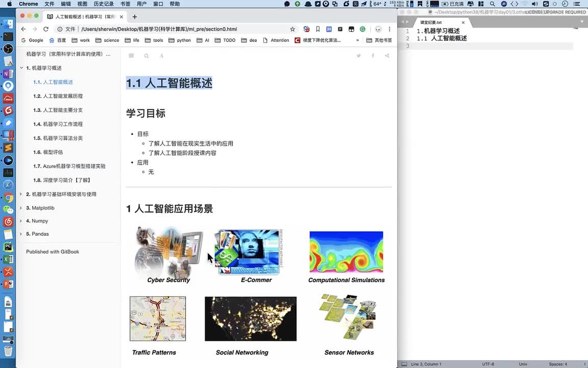Click the GitBook search magnifier icon
This screenshot has width=588, height=368.
coord(146,56)
